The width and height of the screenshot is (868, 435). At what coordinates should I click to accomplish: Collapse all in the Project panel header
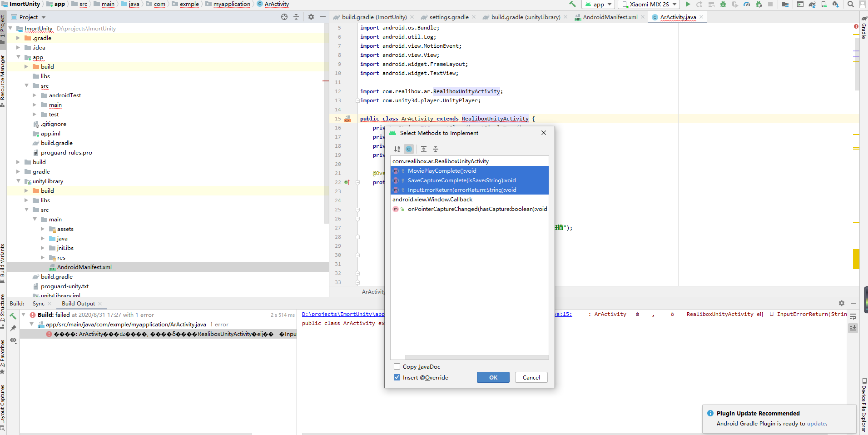296,17
